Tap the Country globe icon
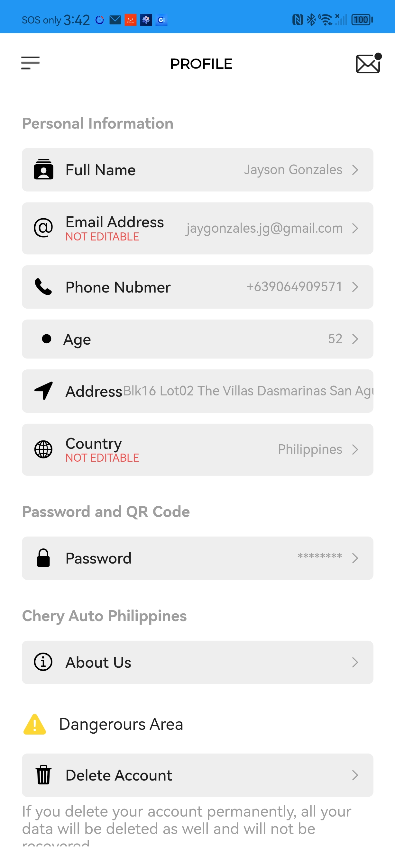Viewport: 395px width, 868px height. click(43, 449)
